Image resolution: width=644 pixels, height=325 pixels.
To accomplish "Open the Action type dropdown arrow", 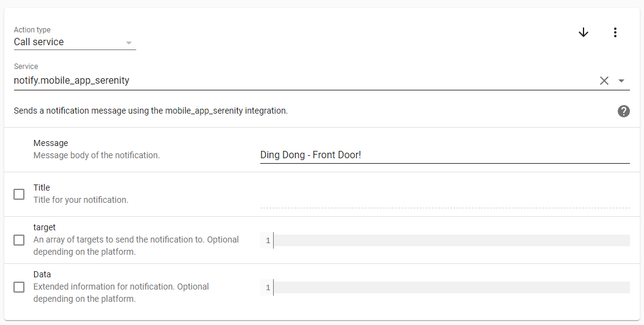I will [x=129, y=43].
